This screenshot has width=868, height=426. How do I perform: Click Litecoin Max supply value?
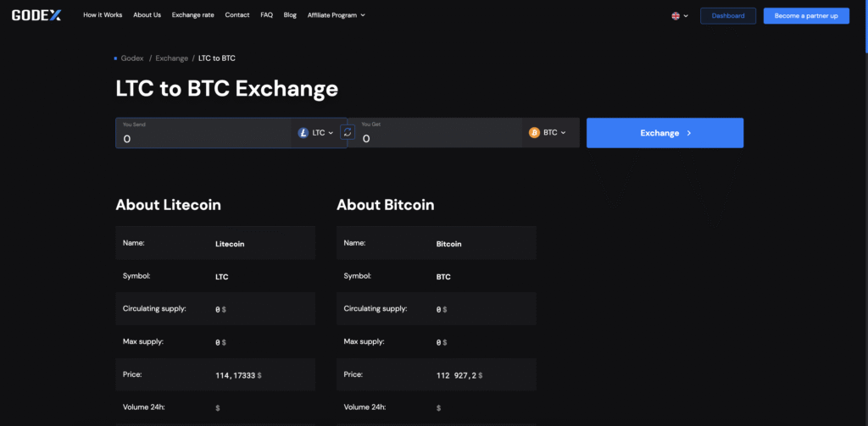(x=220, y=343)
